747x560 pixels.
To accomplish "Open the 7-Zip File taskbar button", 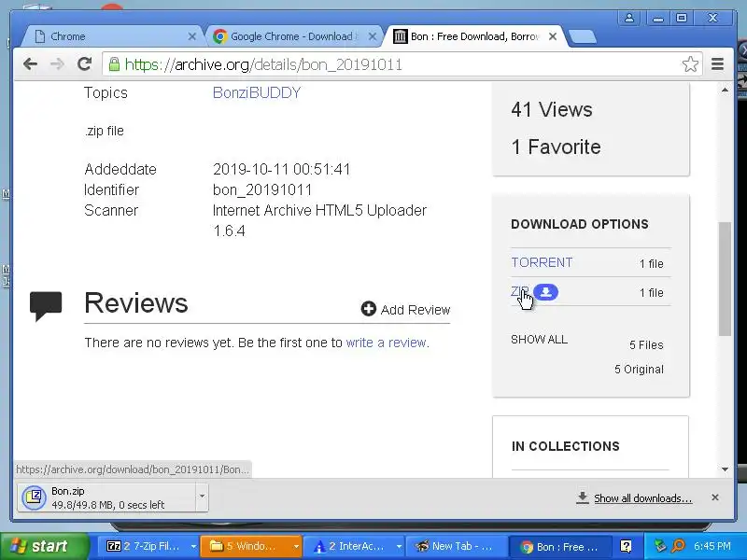I will (147, 546).
